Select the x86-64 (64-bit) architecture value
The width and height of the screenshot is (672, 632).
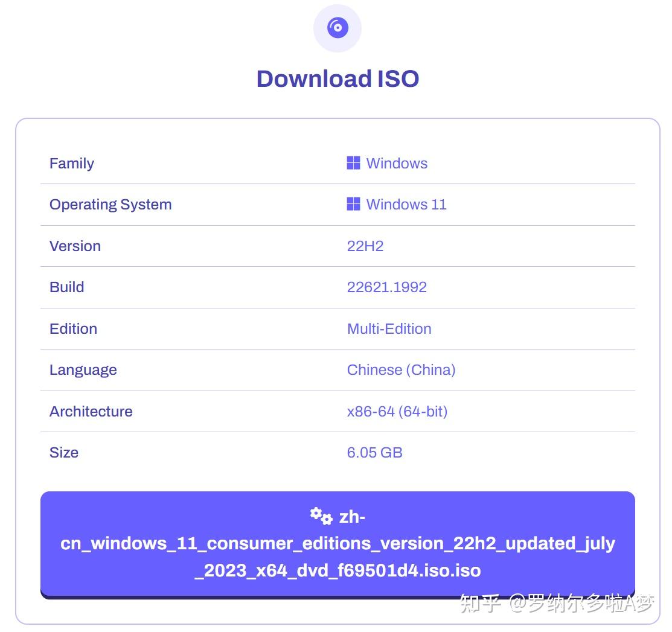397,411
